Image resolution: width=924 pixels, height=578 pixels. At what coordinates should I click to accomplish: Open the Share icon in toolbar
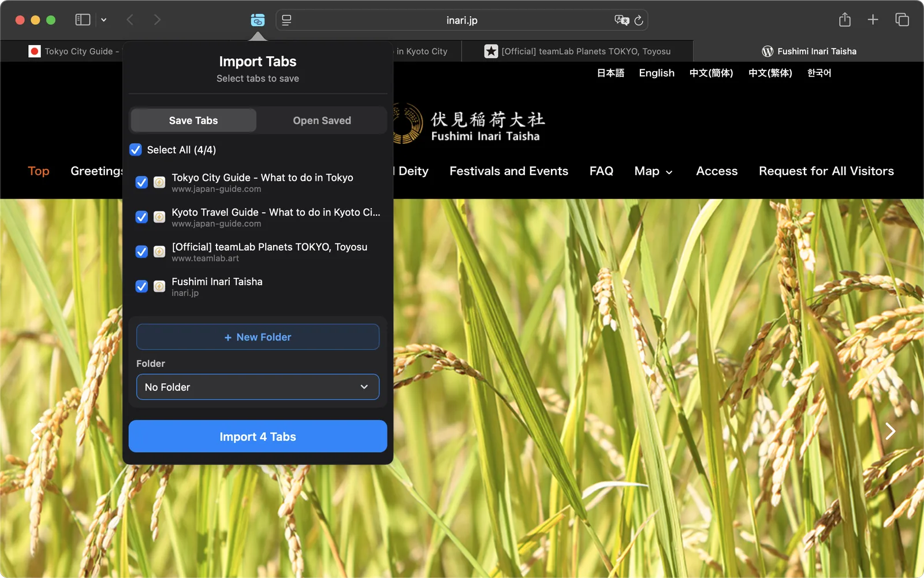click(x=845, y=20)
